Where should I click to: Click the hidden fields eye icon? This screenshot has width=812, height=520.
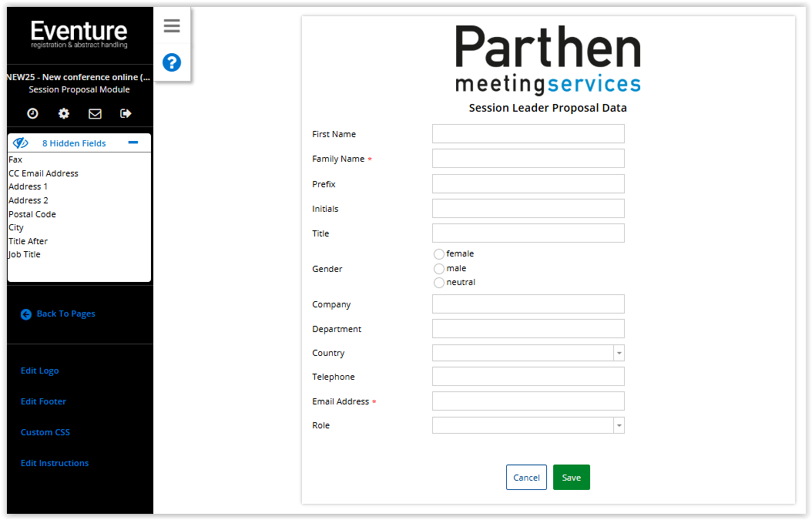point(21,143)
